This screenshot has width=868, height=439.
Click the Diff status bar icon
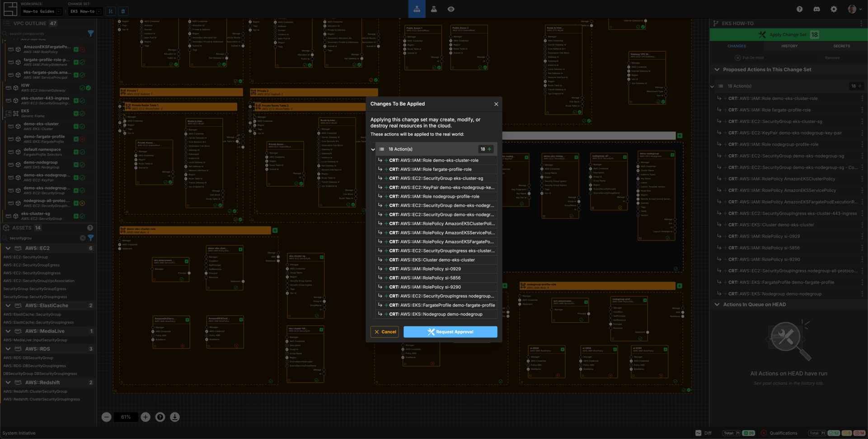(x=699, y=433)
